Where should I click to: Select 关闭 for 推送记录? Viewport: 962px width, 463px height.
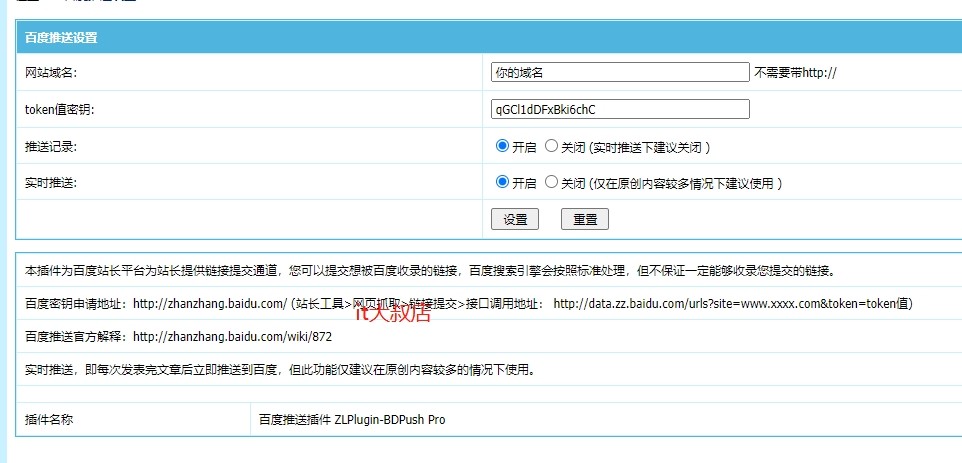click(x=552, y=146)
